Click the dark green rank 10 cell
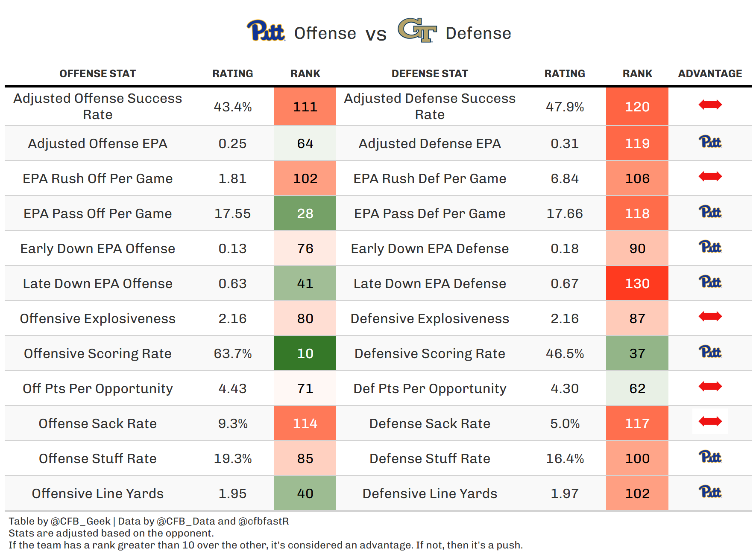The width and height of the screenshot is (756, 560). (305, 353)
